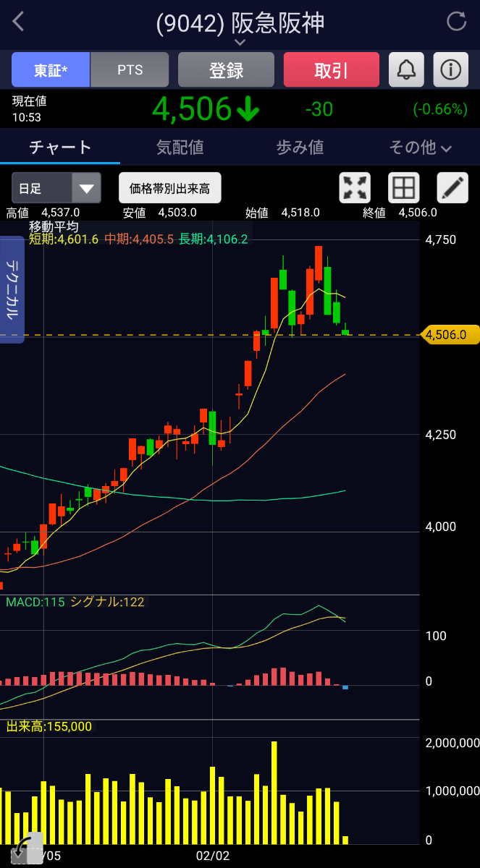
Task: Open the price alert bell icon
Action: click(407, 70)
